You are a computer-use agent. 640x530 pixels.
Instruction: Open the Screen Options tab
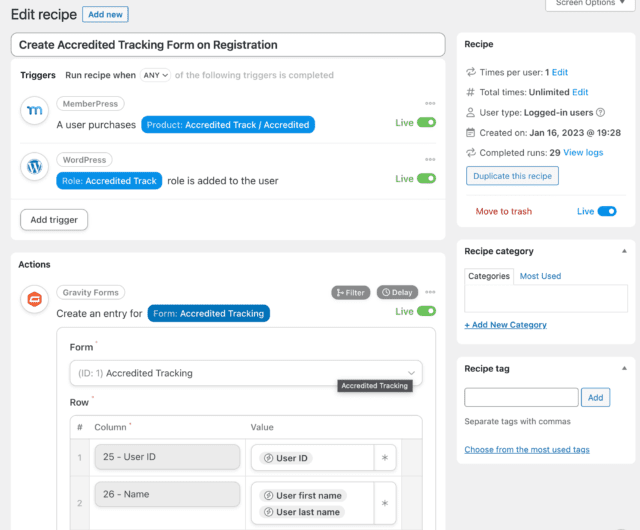click(x=593, y=3)
